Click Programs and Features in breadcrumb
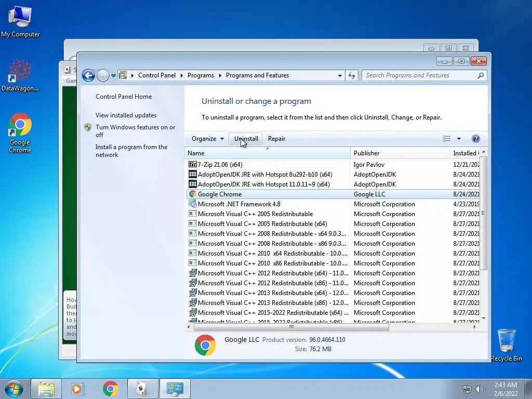The image size is (532, 399). (x=257, y=75)
